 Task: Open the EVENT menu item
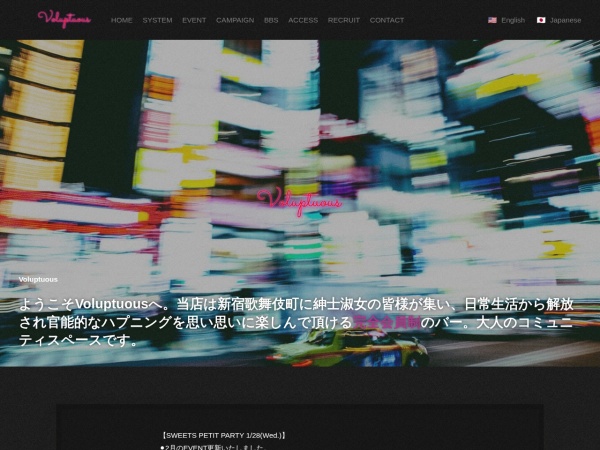click(194, 20)
